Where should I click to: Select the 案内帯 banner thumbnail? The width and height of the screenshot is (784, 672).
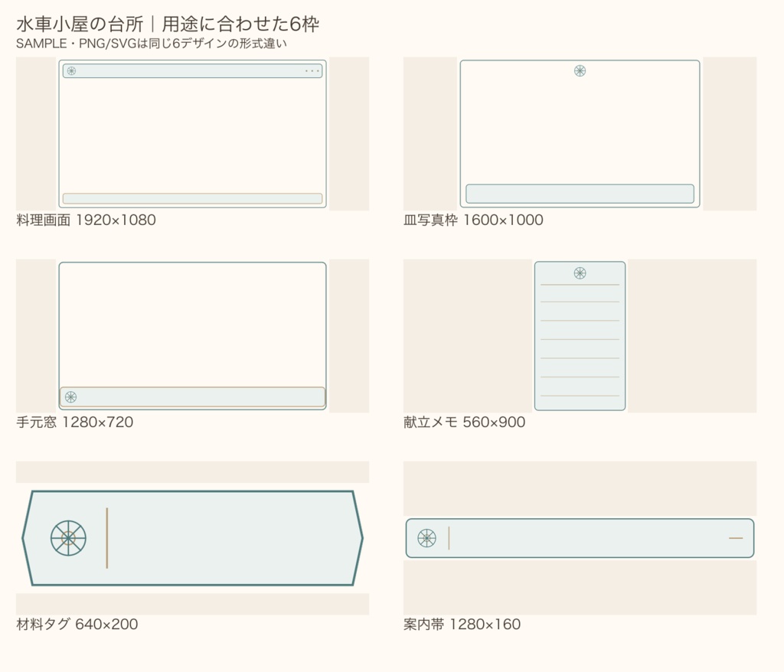point(580,538)
